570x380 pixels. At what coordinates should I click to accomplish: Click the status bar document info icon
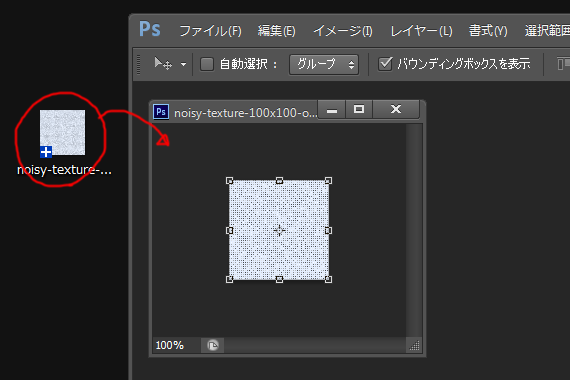click(x=213, y=345)
